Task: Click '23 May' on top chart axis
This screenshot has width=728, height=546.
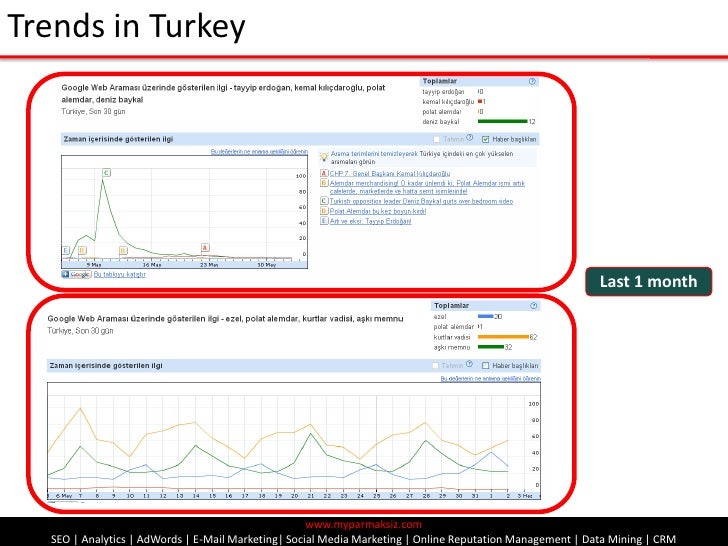Action: [x=209, y=265]
